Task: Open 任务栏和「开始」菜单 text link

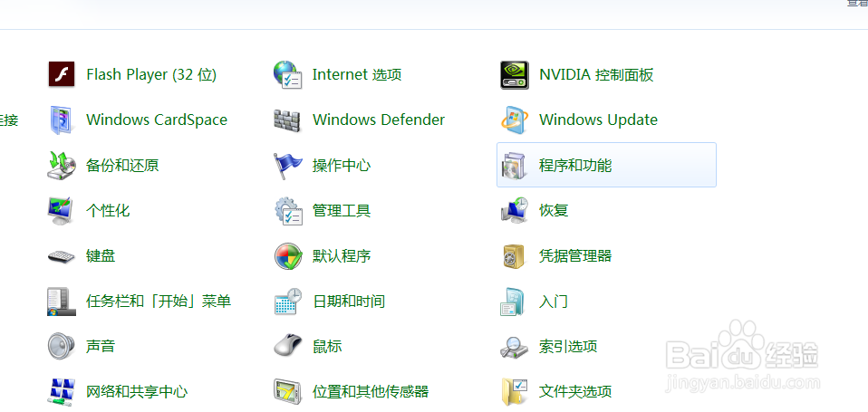Action: point(159,302)
